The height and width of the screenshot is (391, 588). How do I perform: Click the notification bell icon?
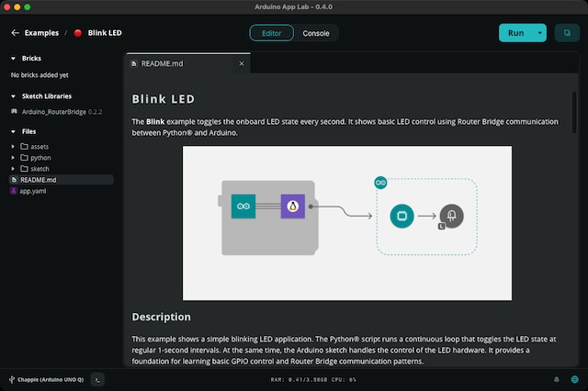coord(556,379)
